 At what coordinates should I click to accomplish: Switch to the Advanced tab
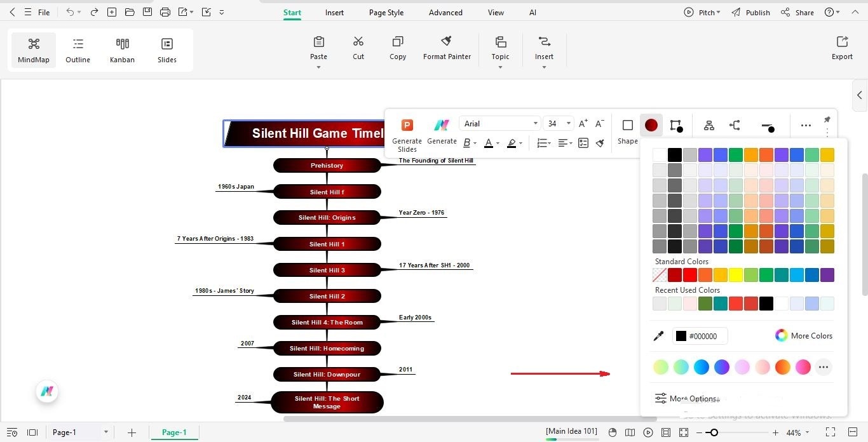(x=445, y=12)
